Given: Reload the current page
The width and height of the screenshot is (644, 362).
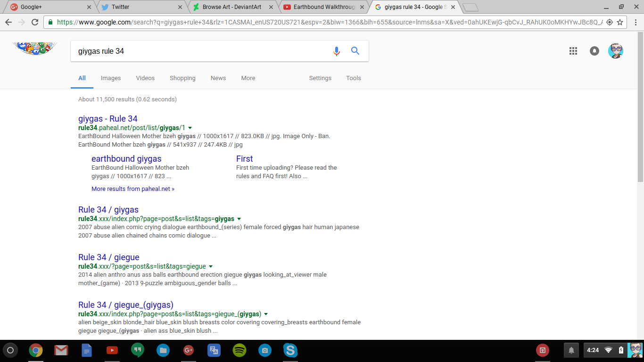Looking at the screenshot, I should tap(35, 22).
